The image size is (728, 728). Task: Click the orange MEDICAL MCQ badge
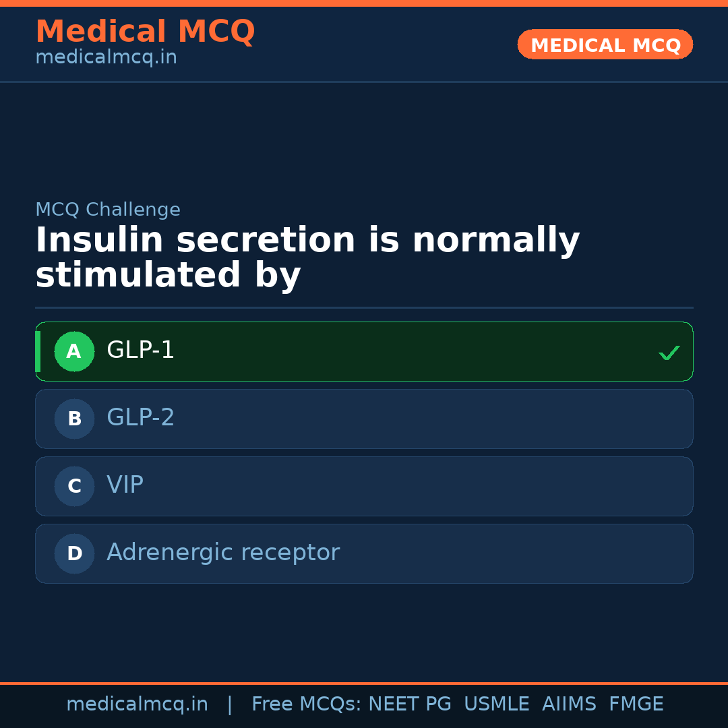pyautogui.click(x=605, y=44)
